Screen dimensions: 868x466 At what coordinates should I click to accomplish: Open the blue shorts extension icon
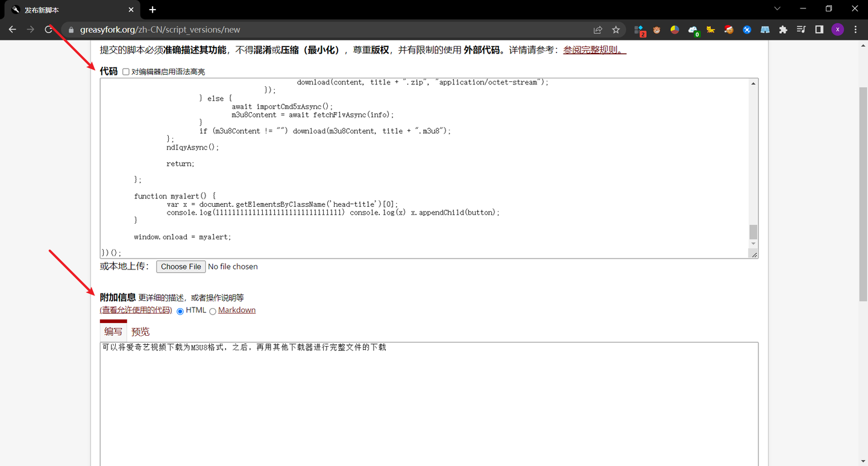pos(765,30)
